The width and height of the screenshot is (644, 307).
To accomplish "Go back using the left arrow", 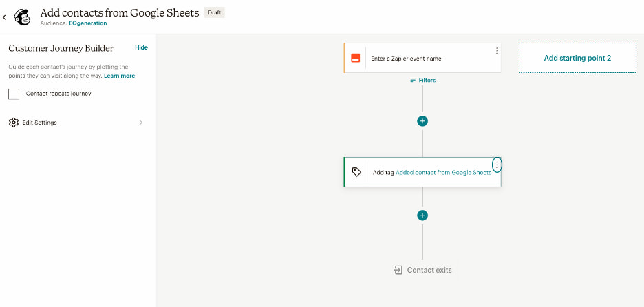I will pyautogui.click(x=4, y=17).
